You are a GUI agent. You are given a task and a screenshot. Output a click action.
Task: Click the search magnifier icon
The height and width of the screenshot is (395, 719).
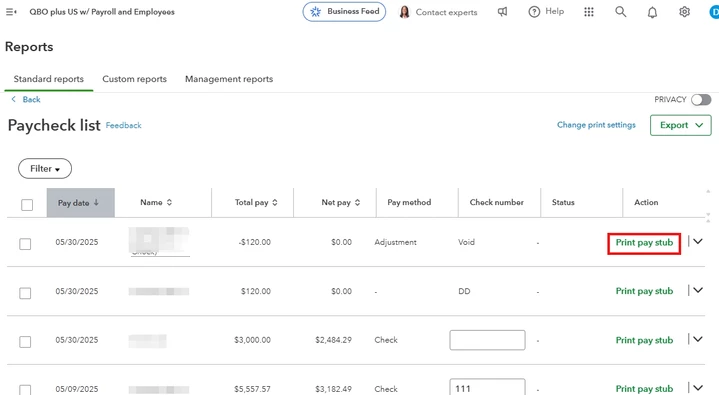[620, 12]
